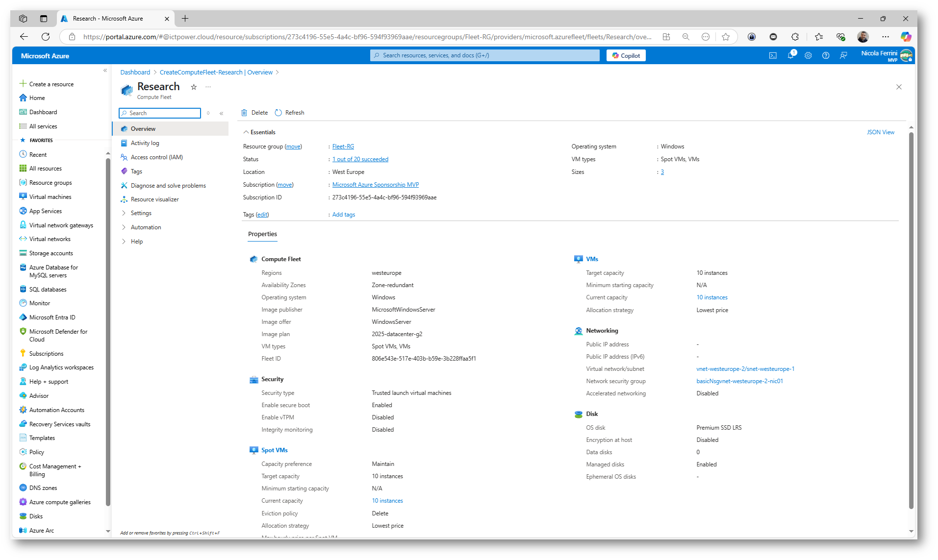The height and width of the screenshot is (560, 938).
Task: Open Disks in sidebar
Action: 31,516
